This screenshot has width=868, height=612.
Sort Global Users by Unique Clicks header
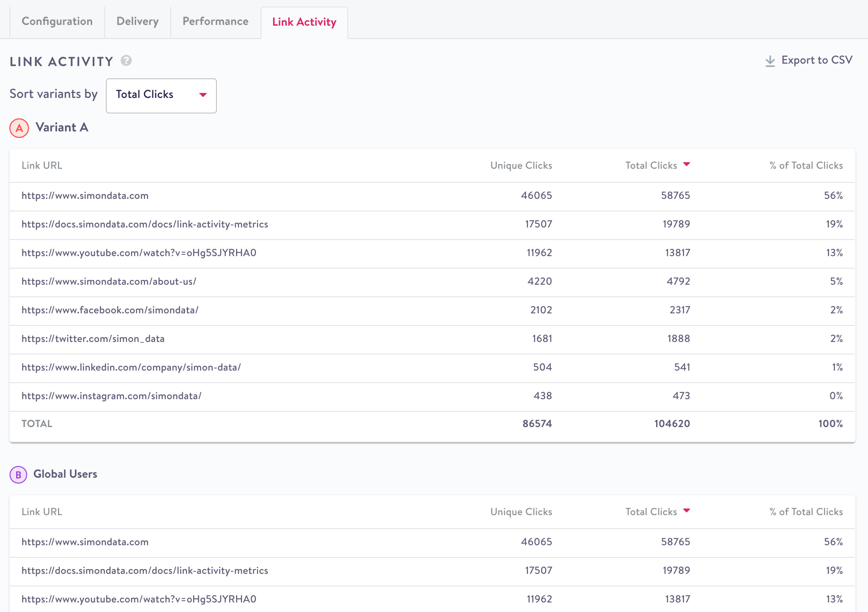521,512
